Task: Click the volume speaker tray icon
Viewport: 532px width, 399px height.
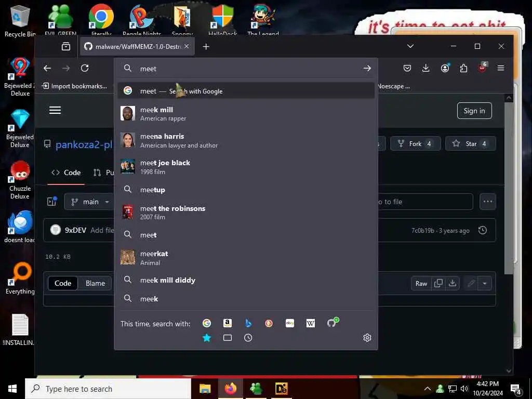Action: click(464, 389)
